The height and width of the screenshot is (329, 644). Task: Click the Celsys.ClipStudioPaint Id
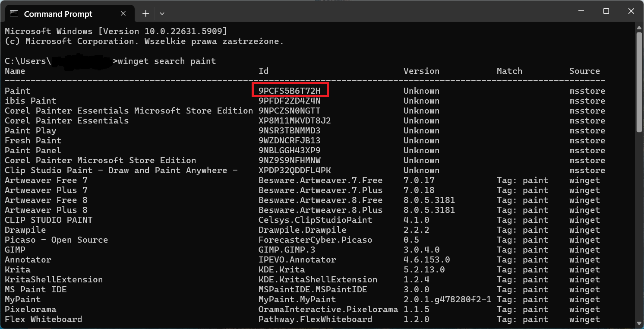click(316, 220)
